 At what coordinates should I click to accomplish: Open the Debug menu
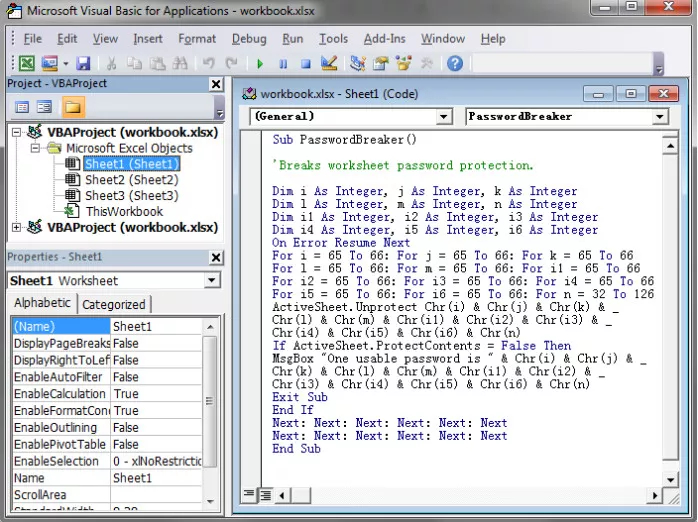click(249, 39)
